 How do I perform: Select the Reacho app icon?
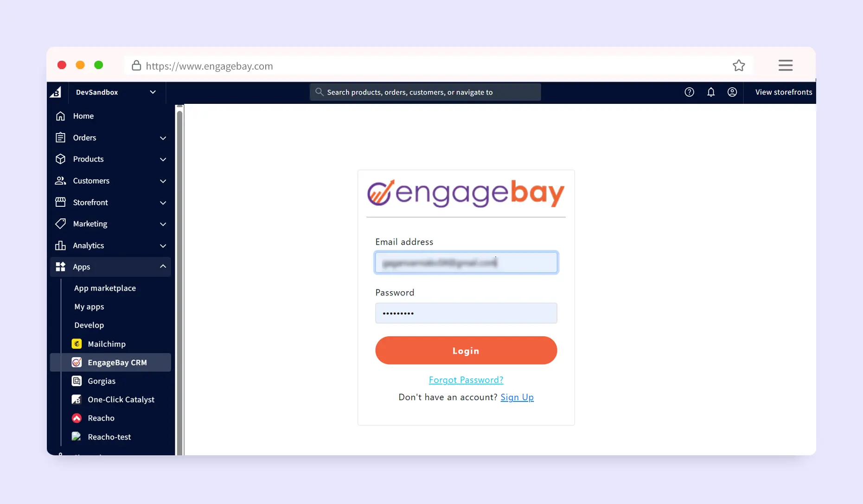click(x=77, y=418)
